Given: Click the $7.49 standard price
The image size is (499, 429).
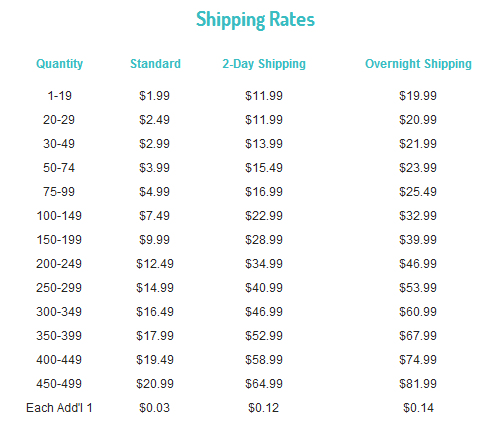Looking at the screenshot, I should tap(154, 216).
